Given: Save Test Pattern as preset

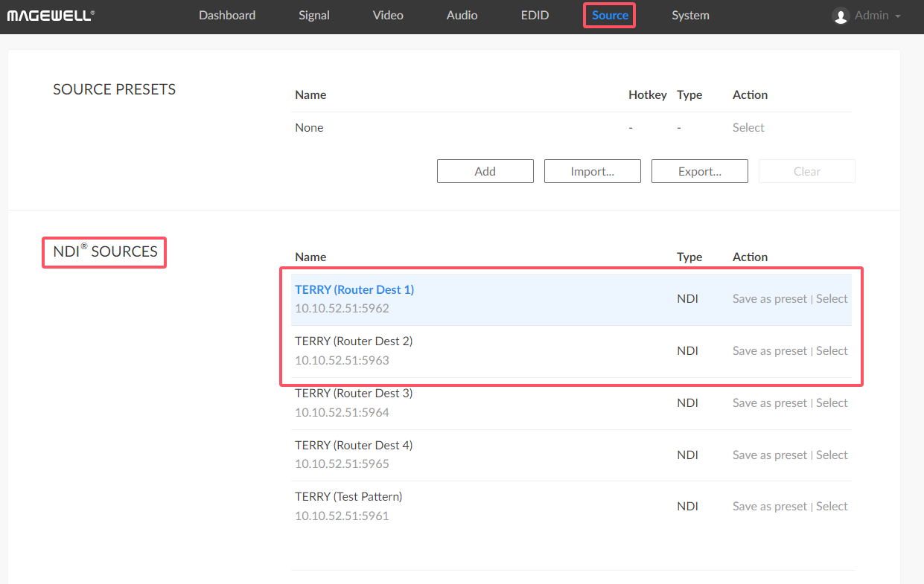Looking at the screenshot, I should (x=769, y=507).
